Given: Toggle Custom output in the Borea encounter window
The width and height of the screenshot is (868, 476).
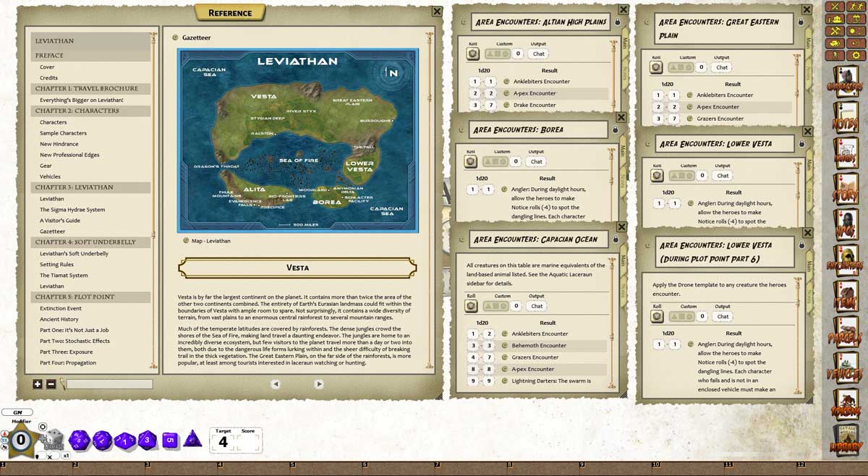Looking at the screenshot, I should tap(497, 161).
